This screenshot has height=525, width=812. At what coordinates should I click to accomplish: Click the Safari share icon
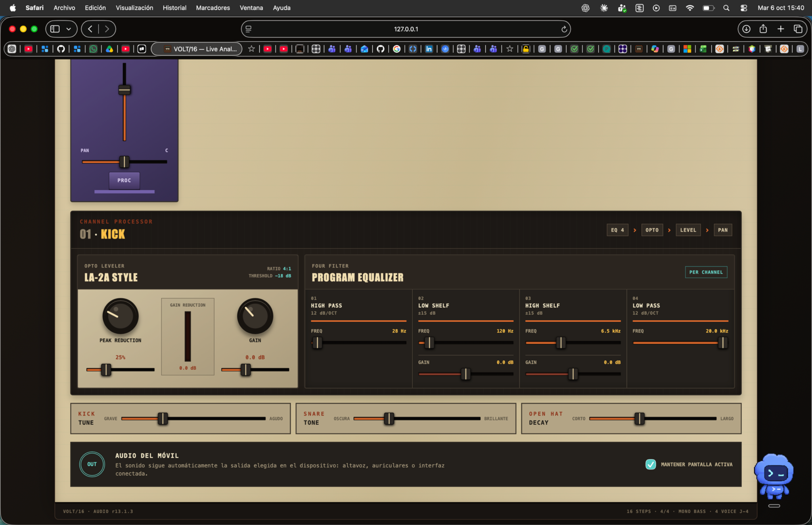click(x=763, y=29)
